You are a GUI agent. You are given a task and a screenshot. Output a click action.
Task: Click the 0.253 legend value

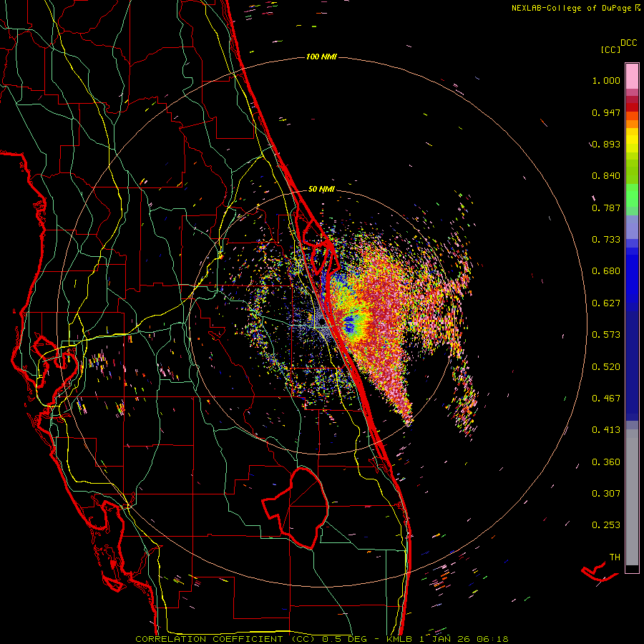click(x=606, y=525)
